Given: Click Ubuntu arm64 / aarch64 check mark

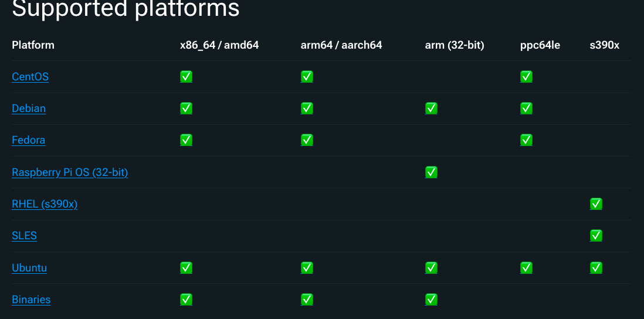Looking at the screenshot, I should [x=307, y=267].
